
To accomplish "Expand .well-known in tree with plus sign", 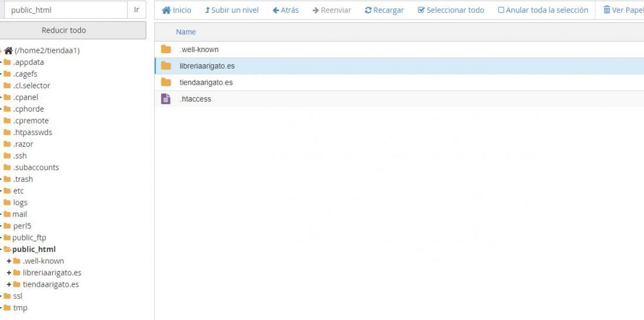I will point(9,261).
